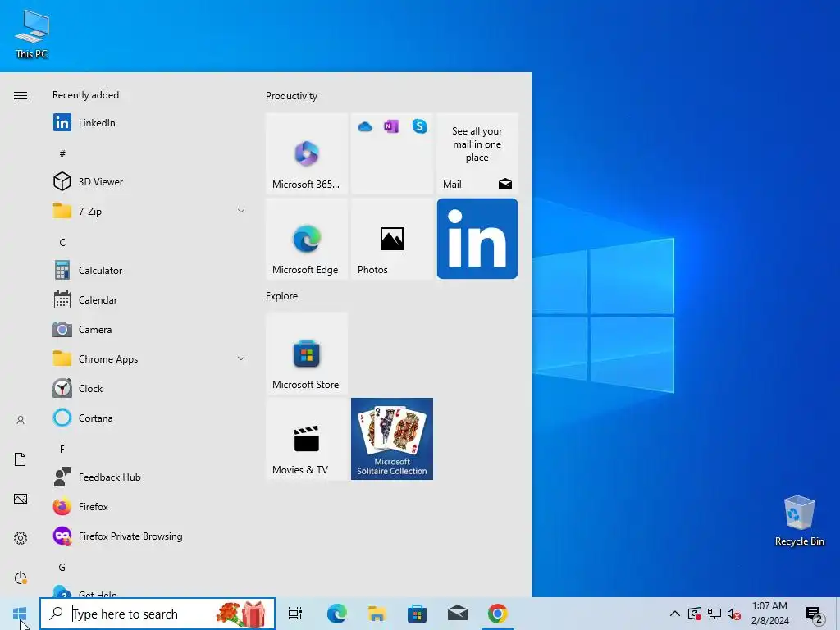Open Pictures from the Start sidebar

tap(21, 499)
